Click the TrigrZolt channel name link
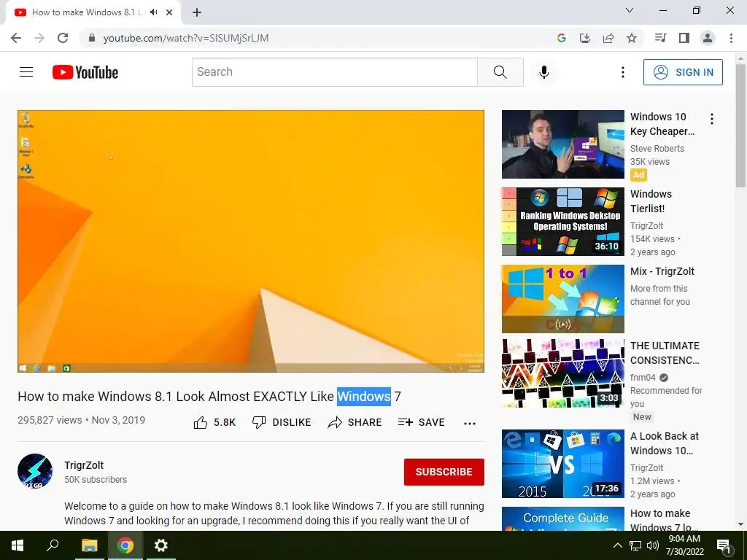Image resolution: width=747 pixels, height=560 pixels. 84,465
